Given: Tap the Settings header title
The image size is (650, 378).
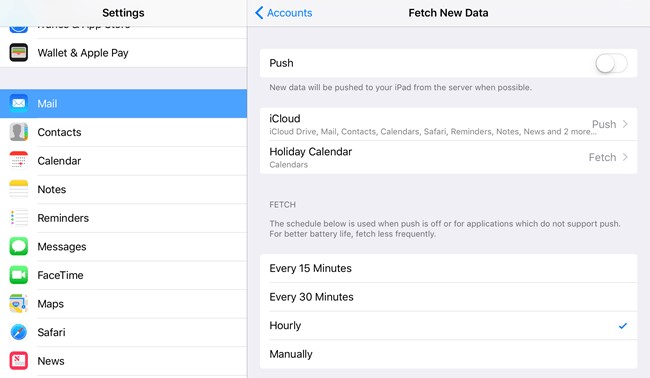Looking at the screenshot, I should [124, 13].
